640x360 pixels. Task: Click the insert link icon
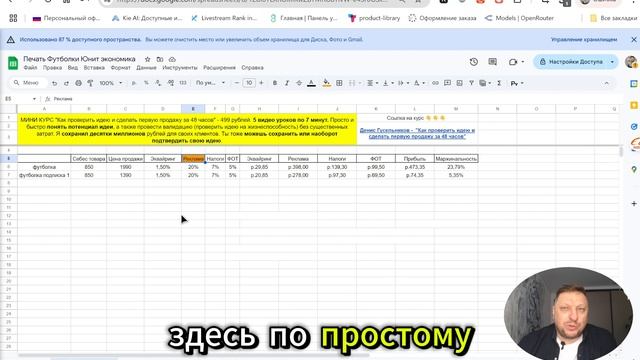(435, 83)
